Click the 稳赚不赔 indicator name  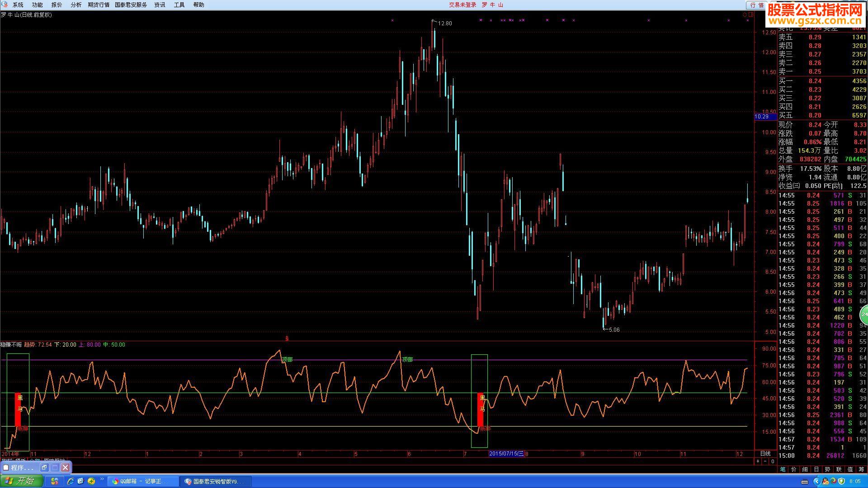point(11,345)
